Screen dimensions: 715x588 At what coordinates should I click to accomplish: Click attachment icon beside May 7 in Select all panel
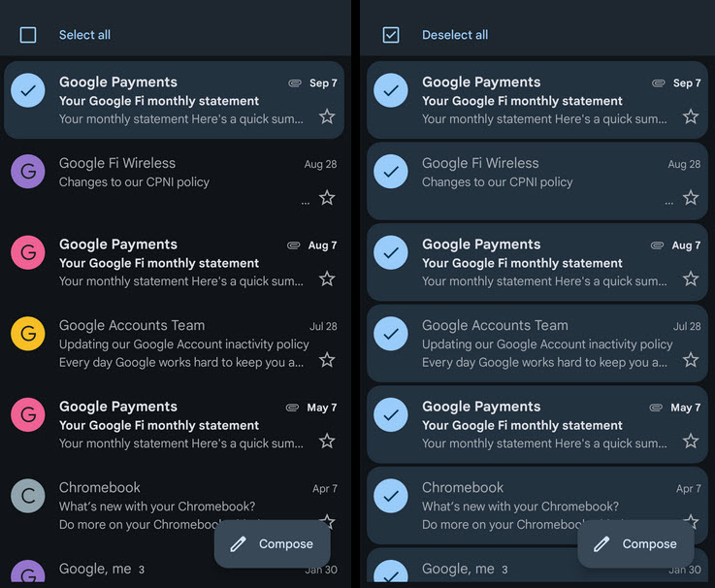[292, 408]
